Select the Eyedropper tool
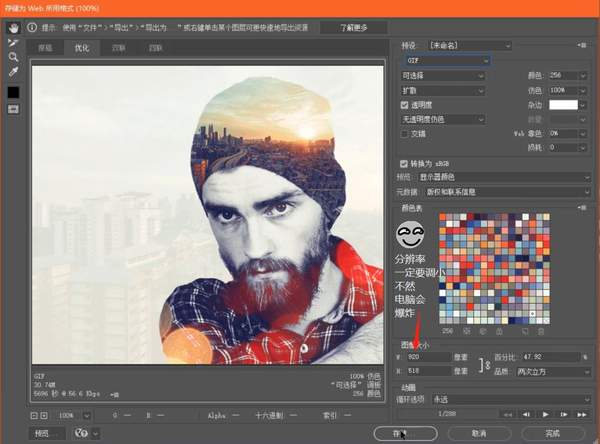600x444 pixels. (x=14, y=72)
